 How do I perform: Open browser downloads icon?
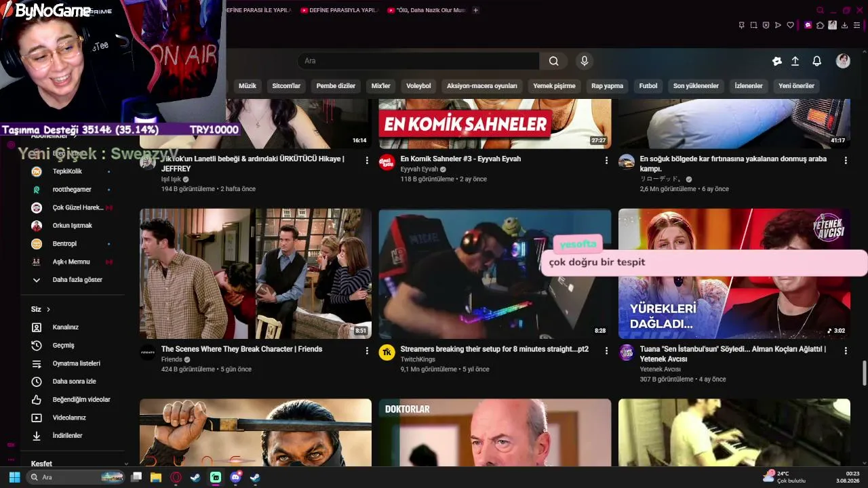(845, 25)
